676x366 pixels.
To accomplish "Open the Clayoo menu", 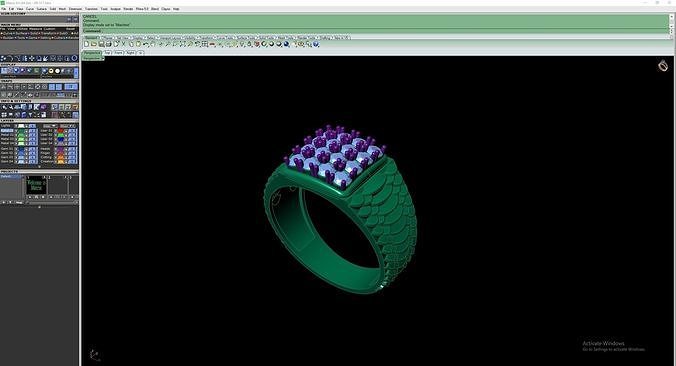I will [x=166, y=9].
